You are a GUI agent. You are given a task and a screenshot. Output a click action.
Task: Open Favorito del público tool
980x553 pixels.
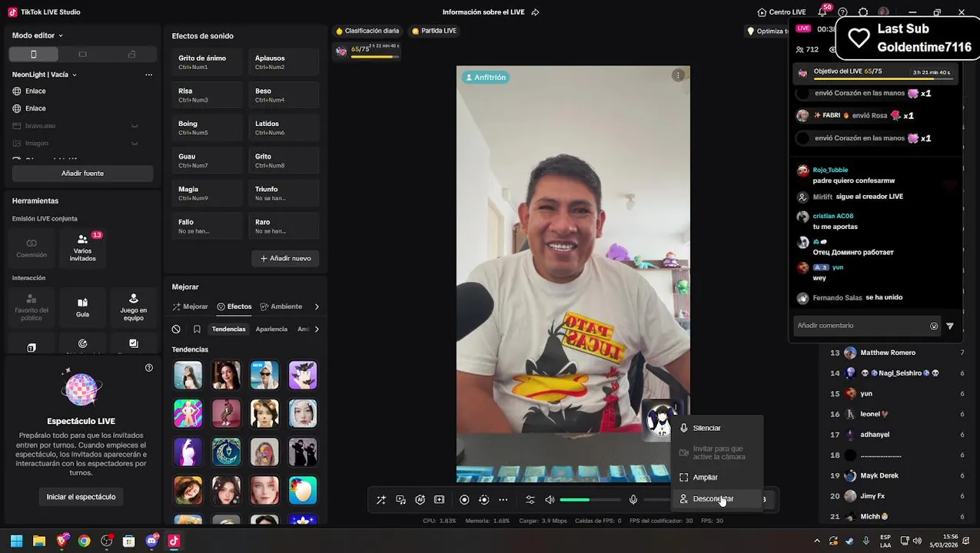[32, 307]
